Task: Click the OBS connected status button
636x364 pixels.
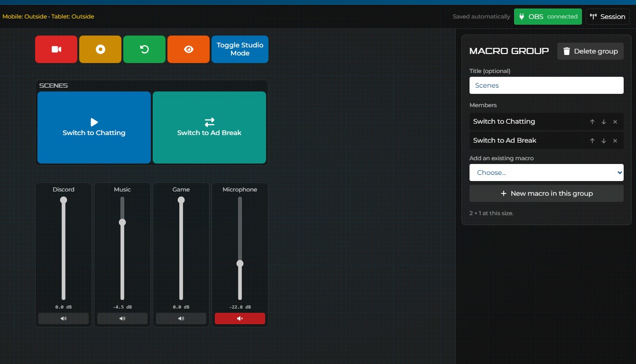Action: click(x=548, y=17)
